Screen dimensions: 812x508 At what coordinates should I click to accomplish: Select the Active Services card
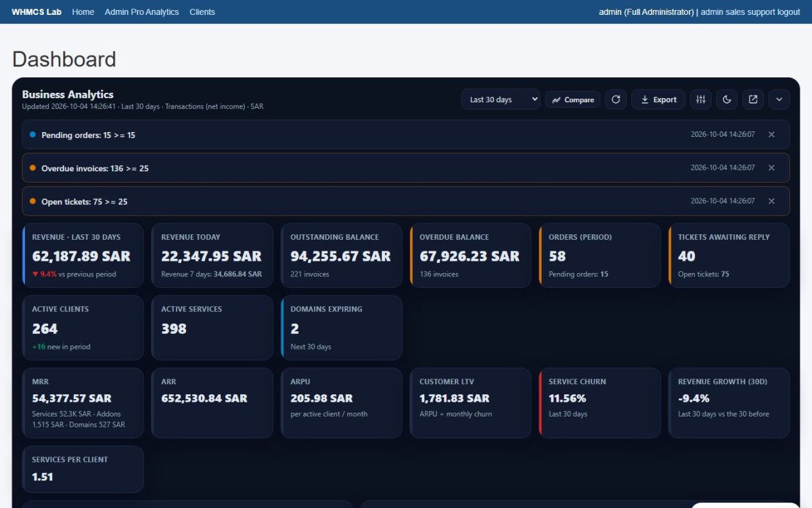[x=212, y=328]
